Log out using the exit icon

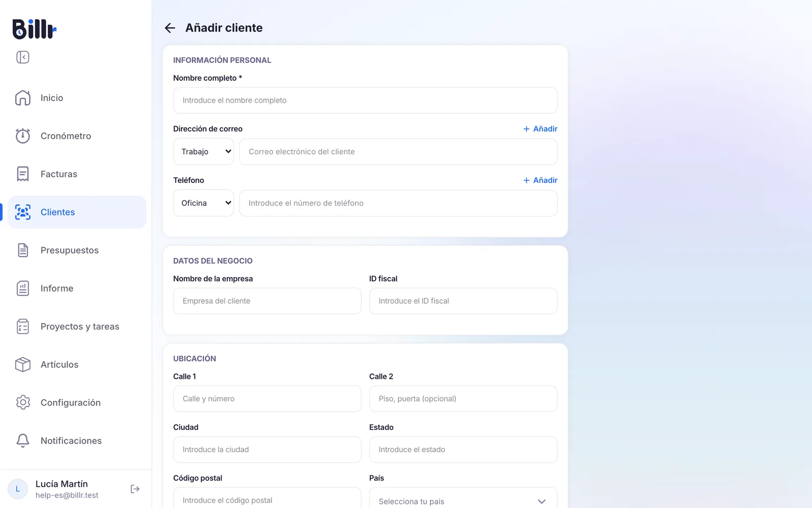[x=135, y=489]
